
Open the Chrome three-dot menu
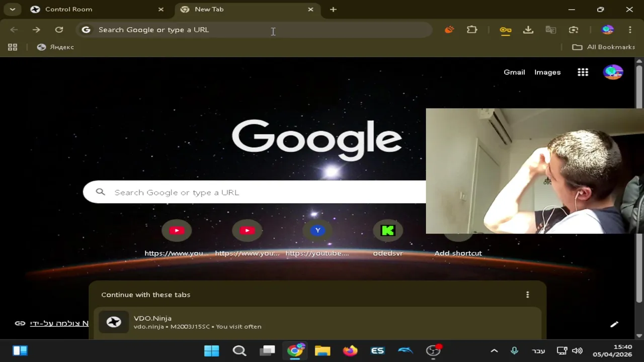(630, 30)
